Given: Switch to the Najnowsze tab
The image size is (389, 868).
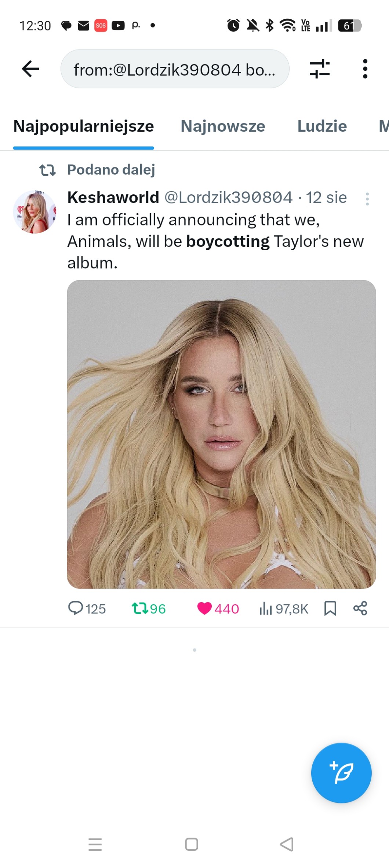Looking at the screenshot, I should coord(223,126).
